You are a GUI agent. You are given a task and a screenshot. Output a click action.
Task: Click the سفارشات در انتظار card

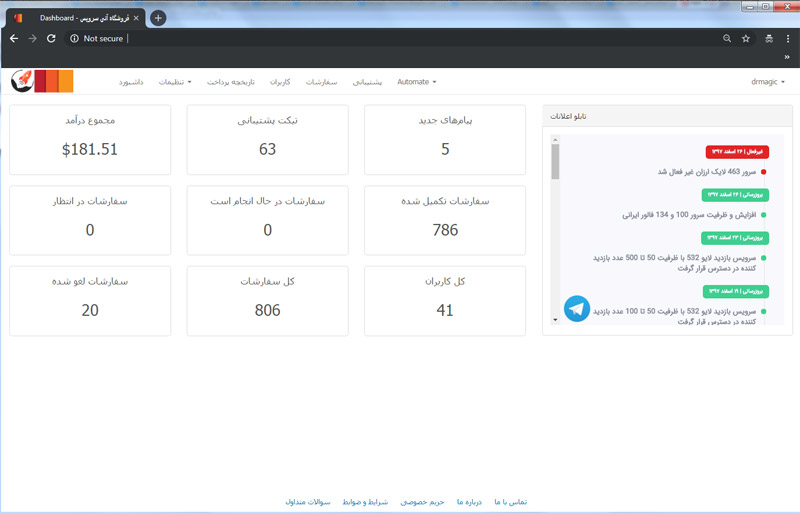90,221
